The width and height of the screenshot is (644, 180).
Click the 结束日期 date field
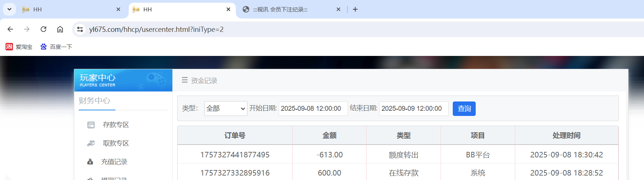coord(414,109)
